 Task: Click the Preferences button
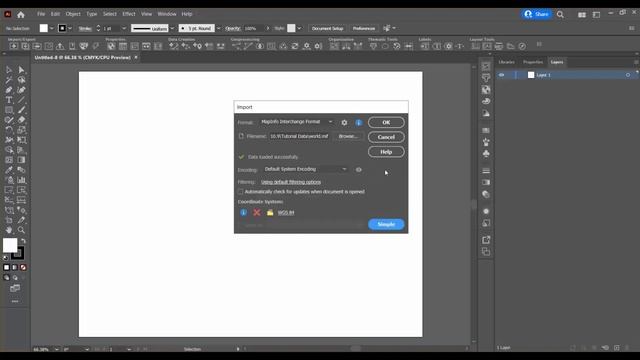(364, 29)
